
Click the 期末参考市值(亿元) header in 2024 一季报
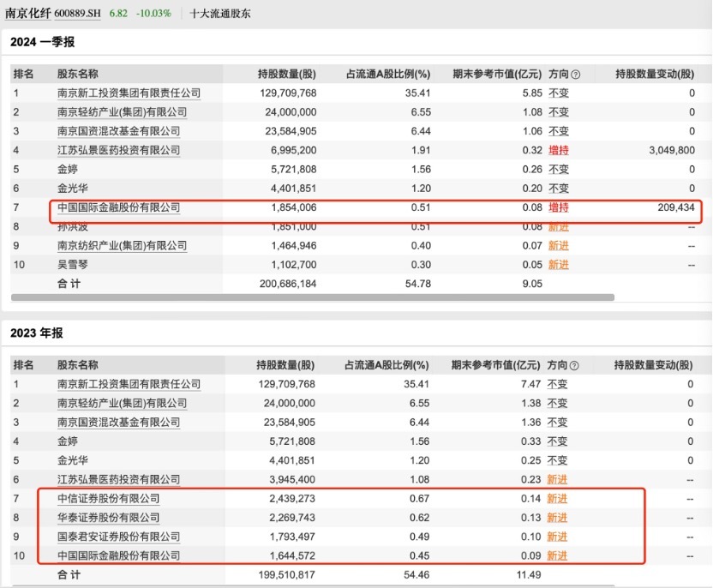click(x=497, y=74)
